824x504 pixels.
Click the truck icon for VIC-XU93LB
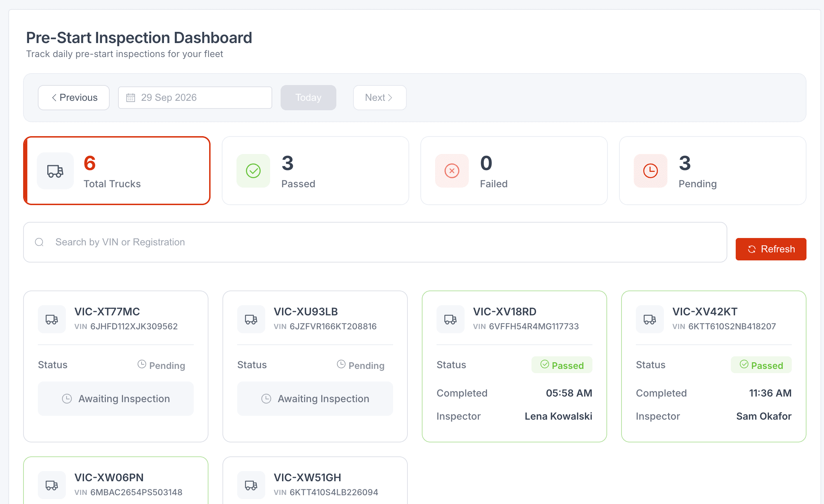[251, 319]
